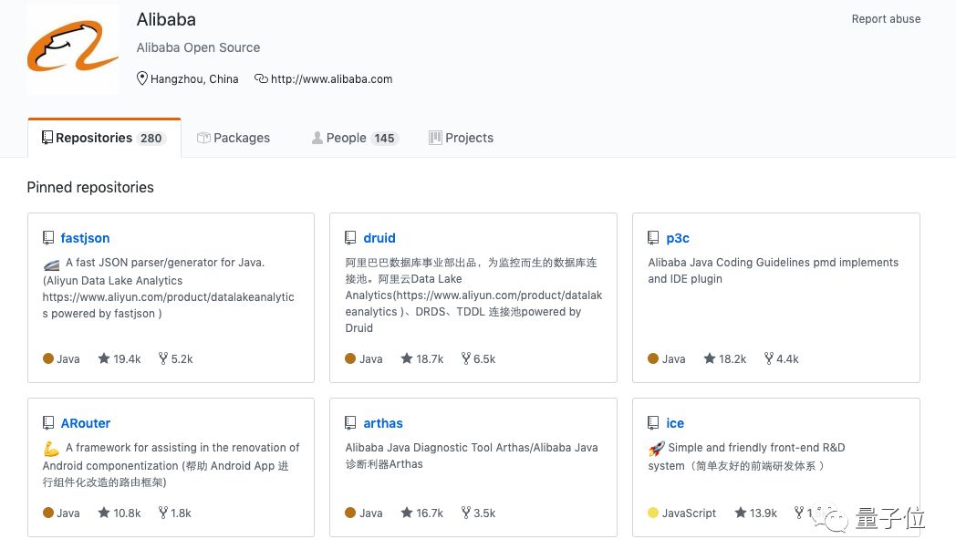The image size is (956, 560).
Task: Open the arthas repository link
Action: click(x=382, y=423)
